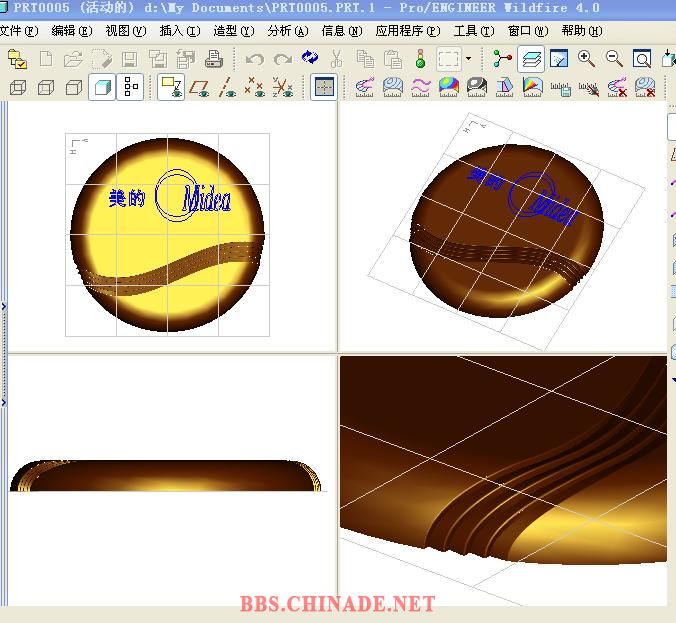Click the bottom-right close-up view pane
This screenshot has height=623, width=676.
[x=503, y=481]
